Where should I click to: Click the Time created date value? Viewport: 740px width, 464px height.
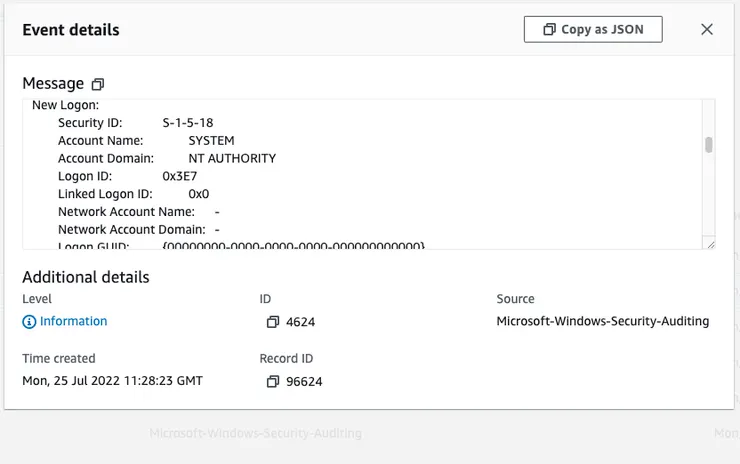[112, 380]
